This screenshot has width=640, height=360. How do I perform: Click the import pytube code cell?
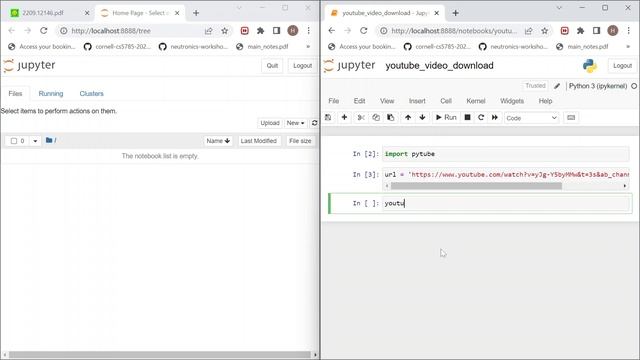[506, 154]
